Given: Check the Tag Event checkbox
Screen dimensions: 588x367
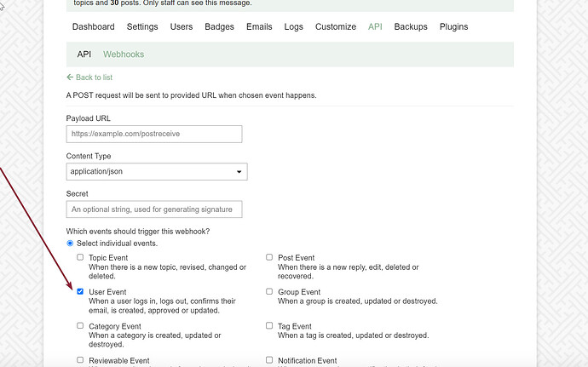Looking at the screenshot, I should [269, 325].
